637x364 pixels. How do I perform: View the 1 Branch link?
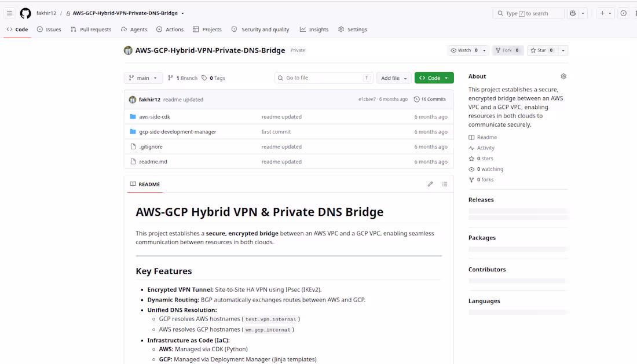(x=183, y=78)
